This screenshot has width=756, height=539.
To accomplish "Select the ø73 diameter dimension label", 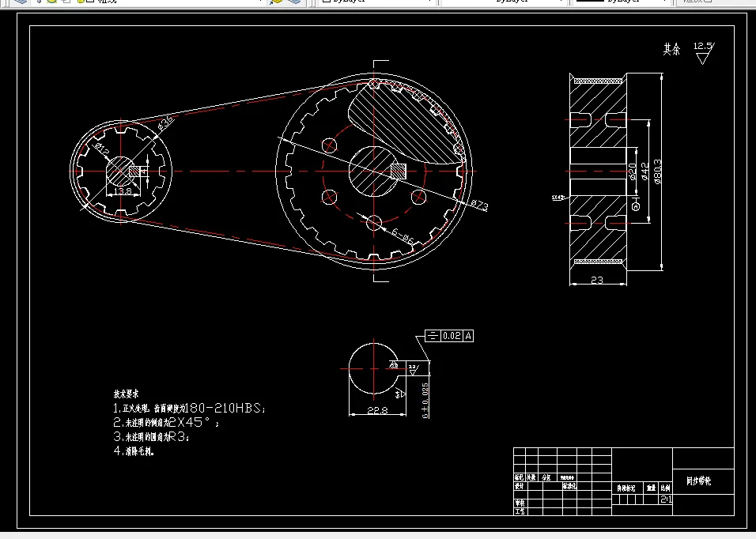I will click(x=479, y=205).
